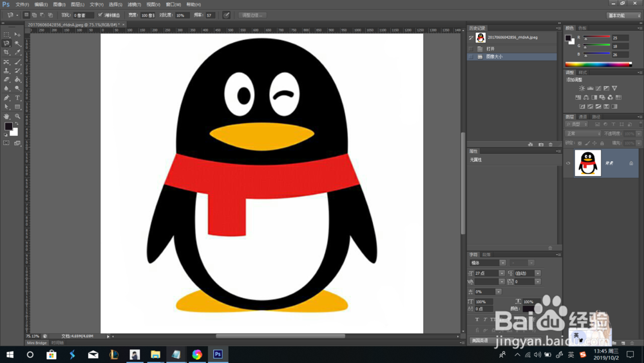Open the History panel flyout menu
The width and height of the screenshot is (644, 363).
(558, 28)
